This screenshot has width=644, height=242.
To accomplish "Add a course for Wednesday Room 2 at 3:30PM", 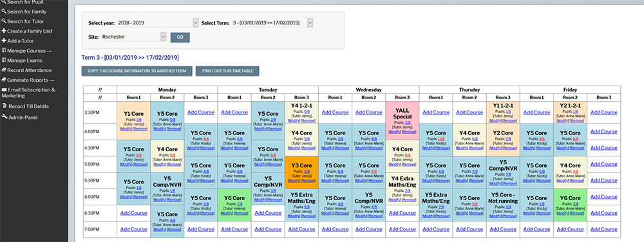I will (x=369, y=113).
